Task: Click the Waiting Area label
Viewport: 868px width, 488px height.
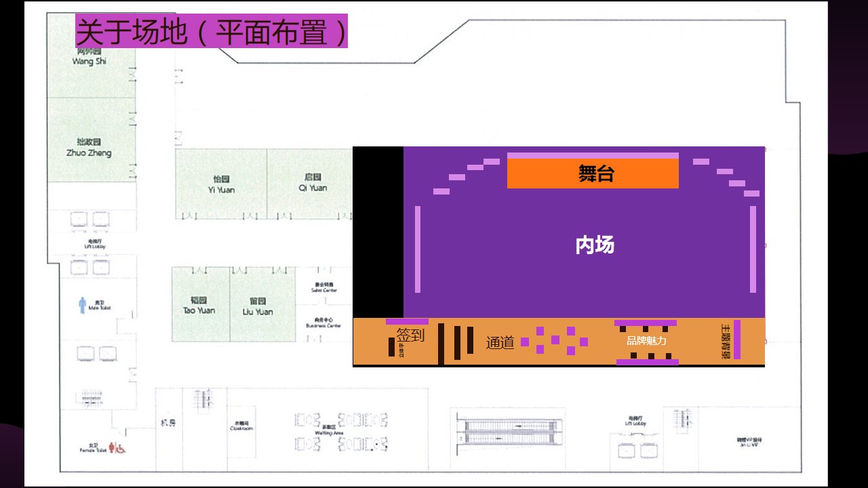Action: pyautogui.click(x=329, y=430)
